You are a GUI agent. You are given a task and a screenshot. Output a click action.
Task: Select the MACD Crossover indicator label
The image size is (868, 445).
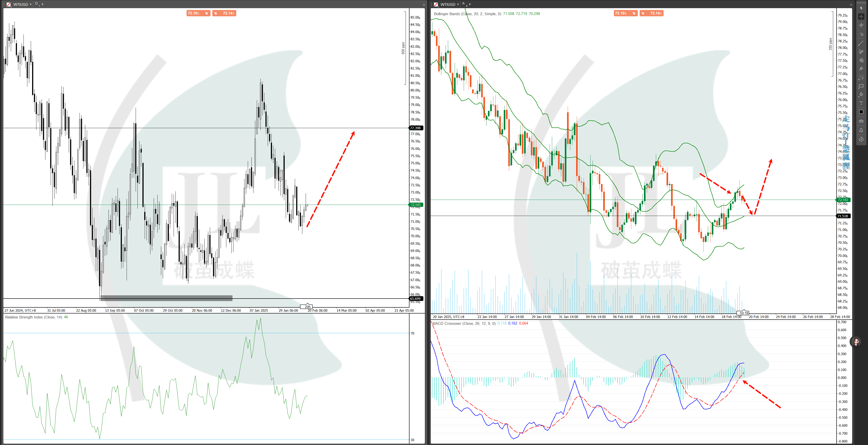point(464,323)
